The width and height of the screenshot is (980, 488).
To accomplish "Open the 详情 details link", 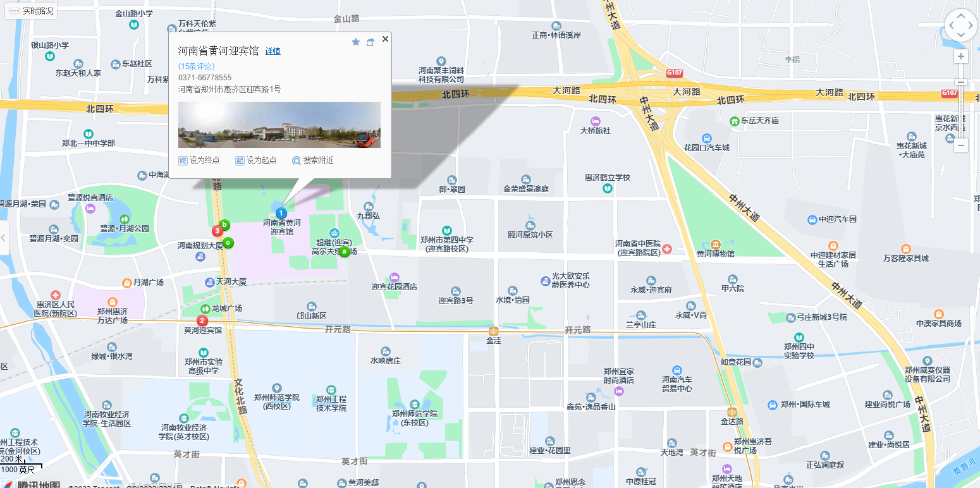I will 273,51.
